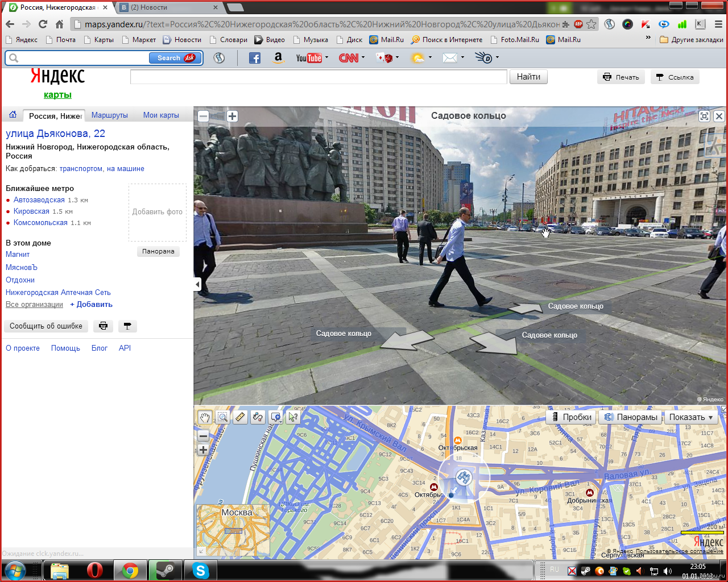Image resolution: width=728 pixels, height=582 pixels.
Task: Select the hand pan tool on map
Action: 205,417
